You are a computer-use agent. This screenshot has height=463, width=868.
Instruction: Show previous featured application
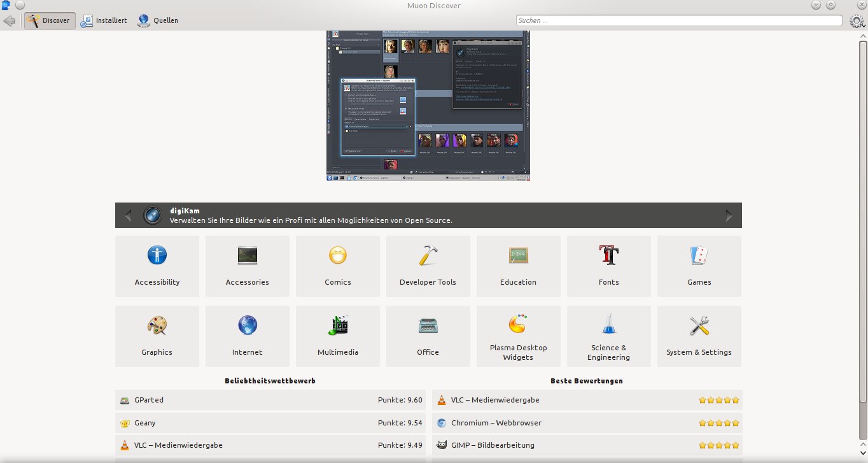click(x=128, y=215)
